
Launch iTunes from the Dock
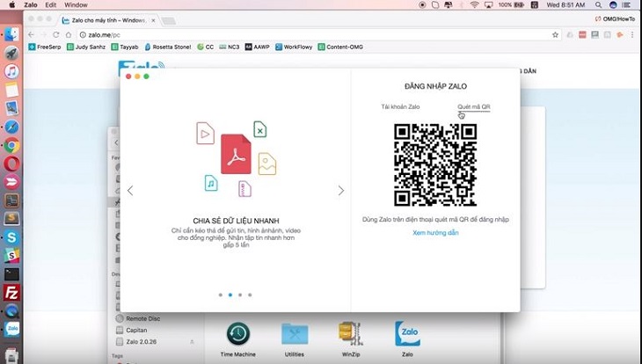click(x=11, y=71)
